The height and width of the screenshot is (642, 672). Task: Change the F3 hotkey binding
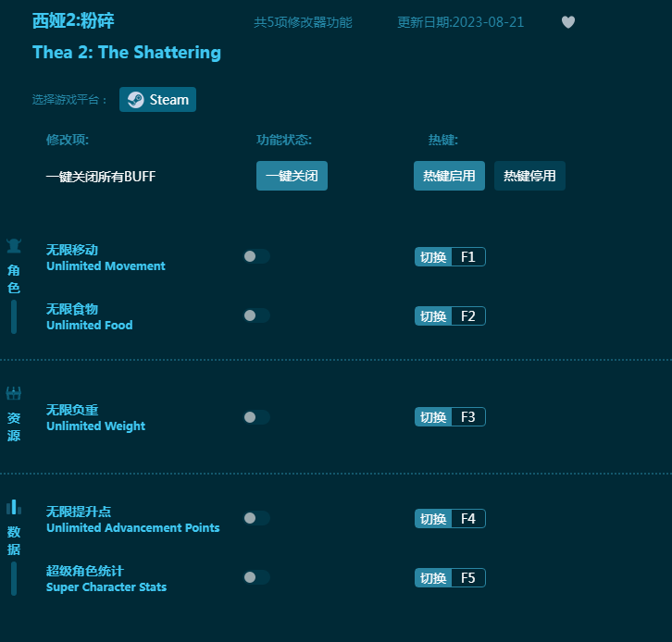(x=467, y=417)
